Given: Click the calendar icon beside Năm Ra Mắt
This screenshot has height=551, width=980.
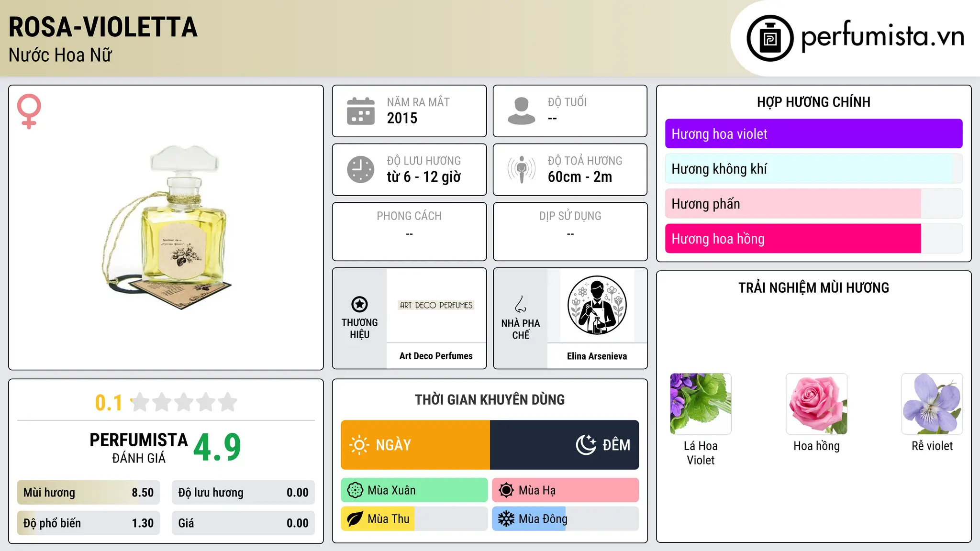Looking at the screenshot, I should (361, 111).
